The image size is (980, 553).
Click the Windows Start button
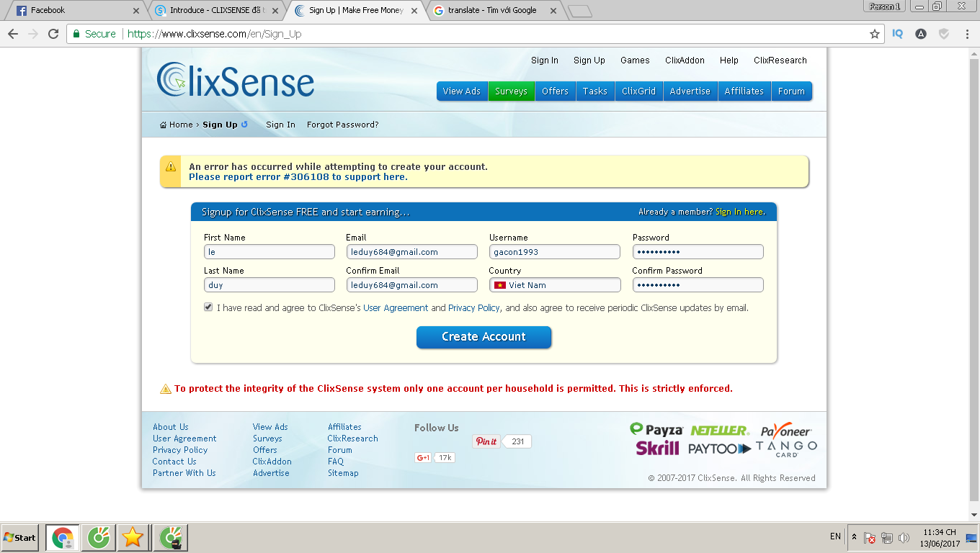coord(19,537)
